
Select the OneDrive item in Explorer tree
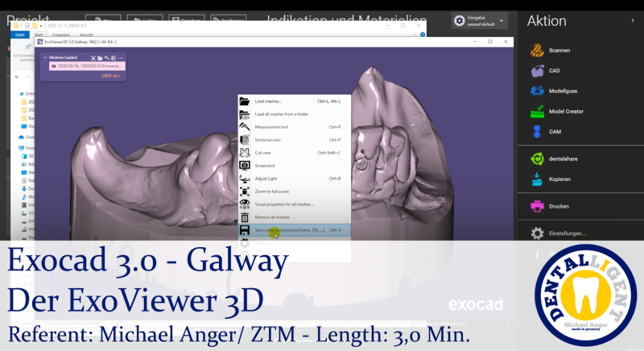27,137
